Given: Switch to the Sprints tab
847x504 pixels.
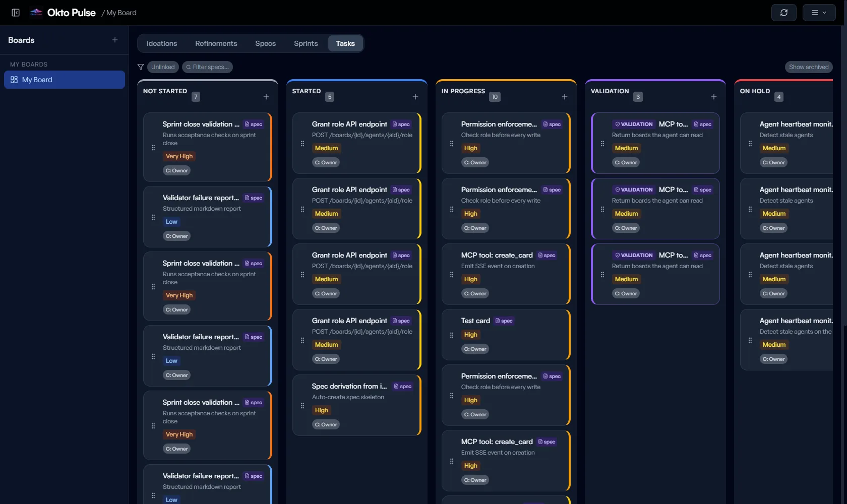Looking at the screenshot, I should point(306,43).
